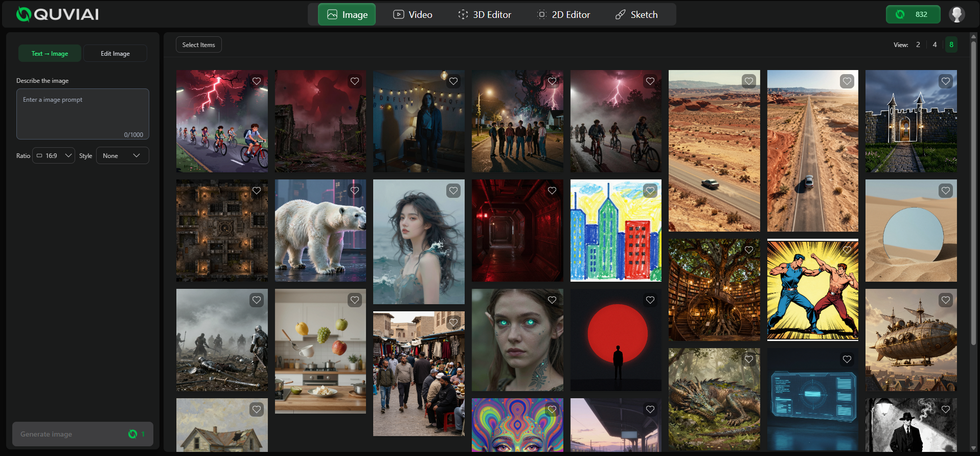
Task: Like the steampunk airship image
Action: click(946, 300)
